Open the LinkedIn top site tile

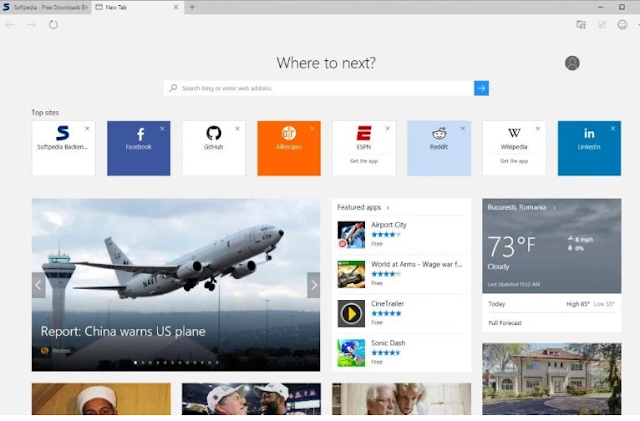(589, 148)
